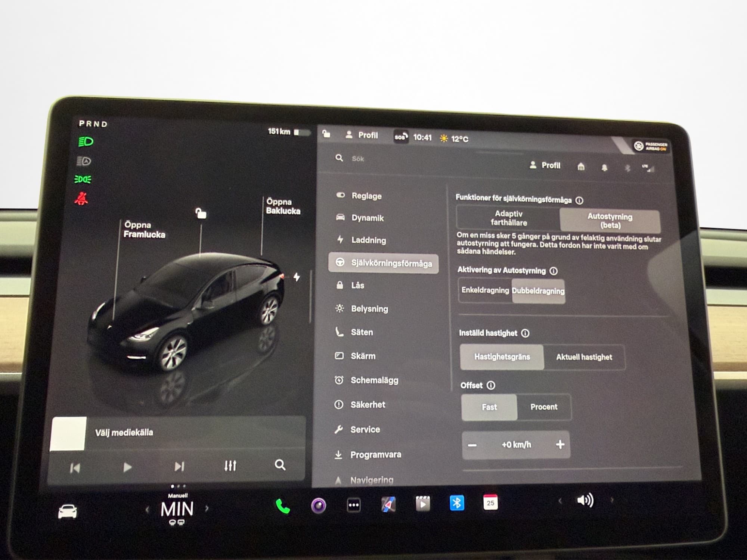Click the charging bolt icon near car
This screenshot has width=747, height=560.
click(x=297, y=277)
